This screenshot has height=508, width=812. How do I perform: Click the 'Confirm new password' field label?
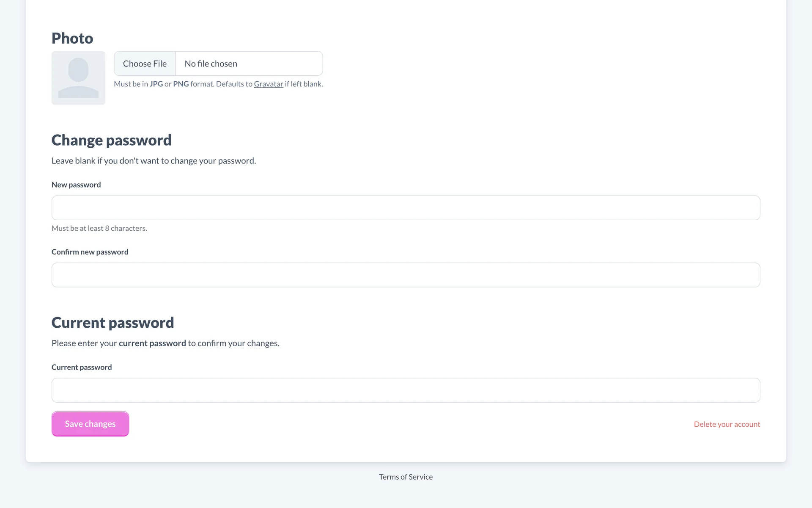[x=90, y=252]
